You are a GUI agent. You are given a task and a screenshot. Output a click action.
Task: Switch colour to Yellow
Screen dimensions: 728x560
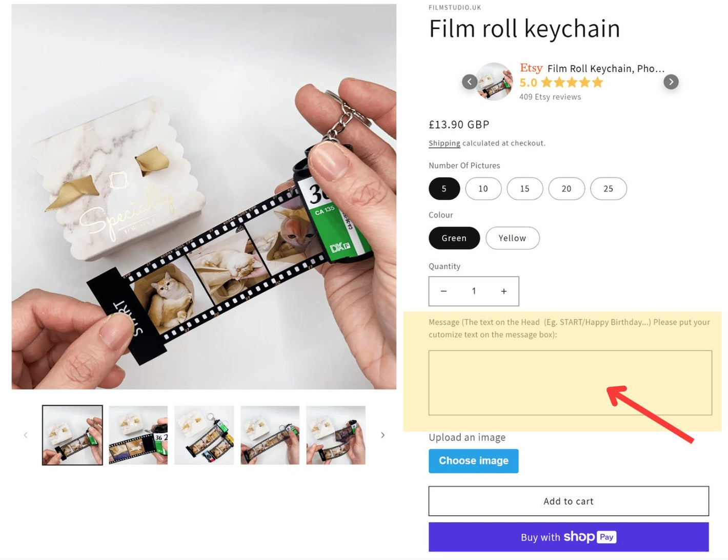(512, 238)
